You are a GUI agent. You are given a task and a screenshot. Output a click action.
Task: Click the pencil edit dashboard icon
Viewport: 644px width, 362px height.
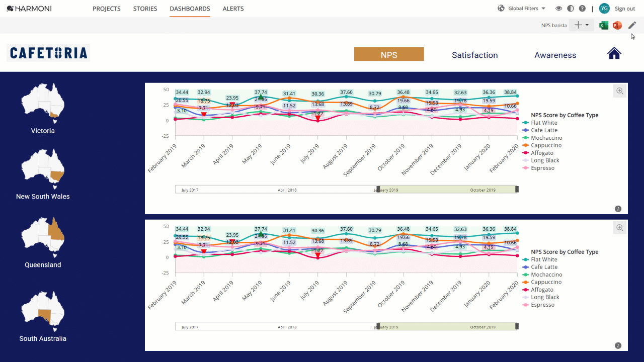pos(632,25)
